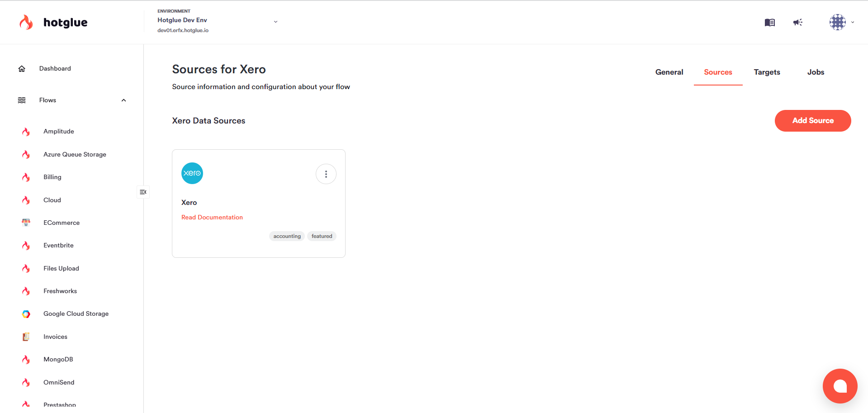Open the chat support bubble
The height and width of the screenshot is (413, 868).
click(840, 386)
